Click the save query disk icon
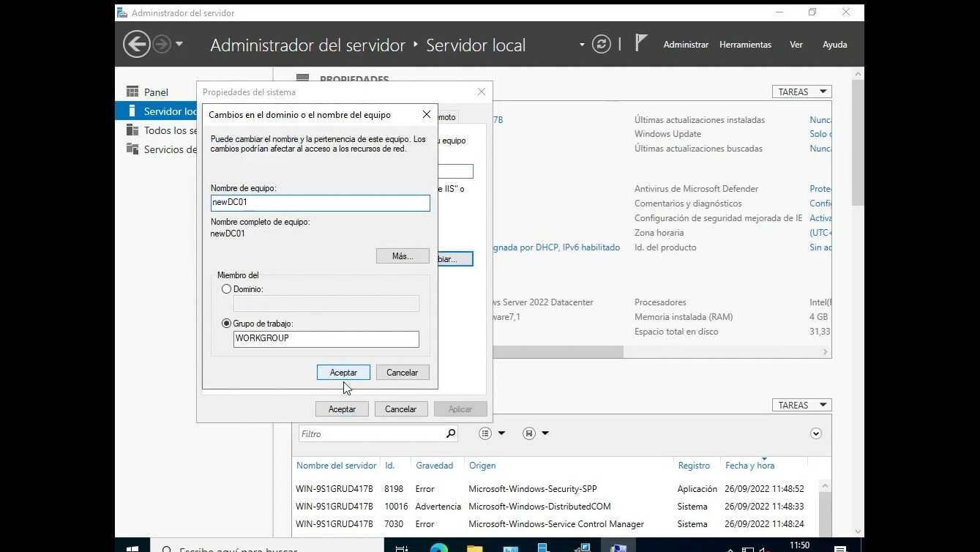This screenshot has width=980, height=552. (x=529, y=434)
